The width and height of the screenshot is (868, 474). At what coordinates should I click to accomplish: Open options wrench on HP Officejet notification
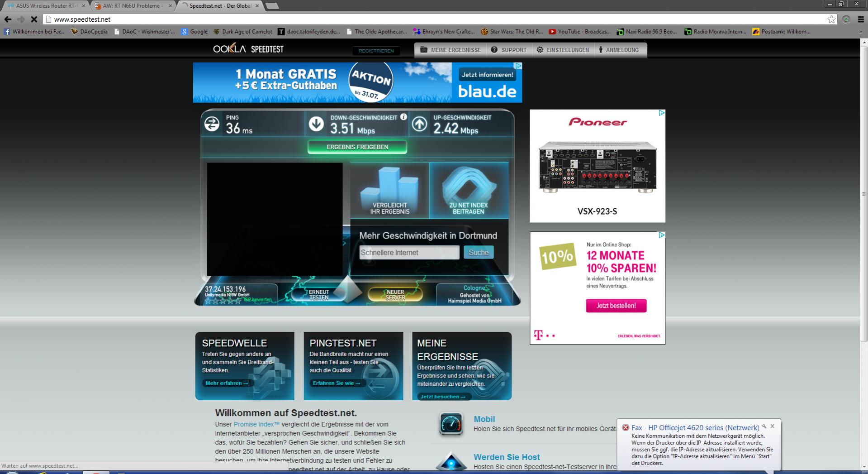pyautogui.click(x=764, y=426)
